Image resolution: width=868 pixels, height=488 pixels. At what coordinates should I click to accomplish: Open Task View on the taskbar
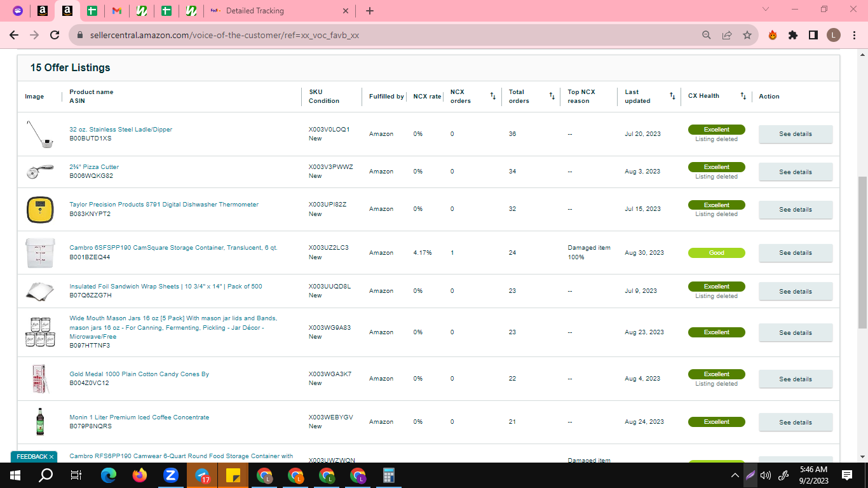point(76,475)
